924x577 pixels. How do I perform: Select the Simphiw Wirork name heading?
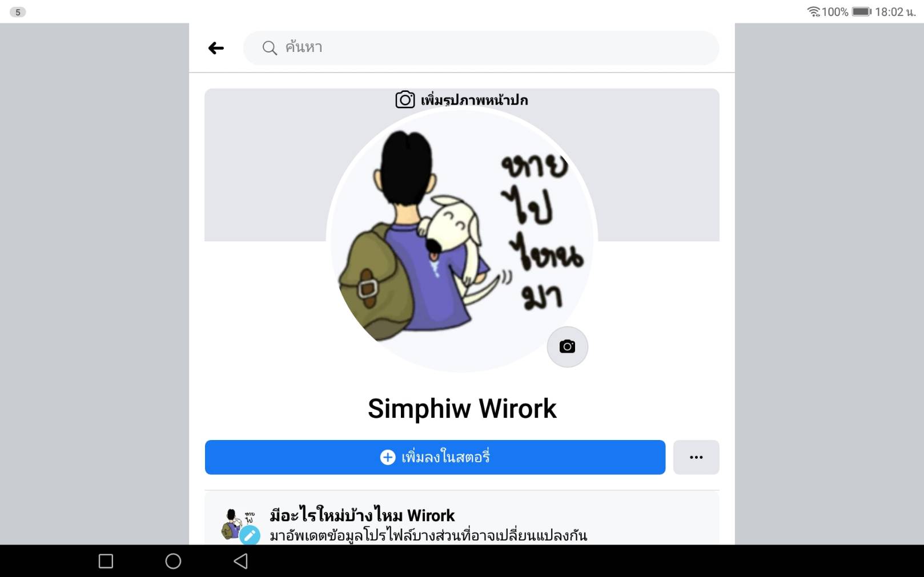coord(462,409)
